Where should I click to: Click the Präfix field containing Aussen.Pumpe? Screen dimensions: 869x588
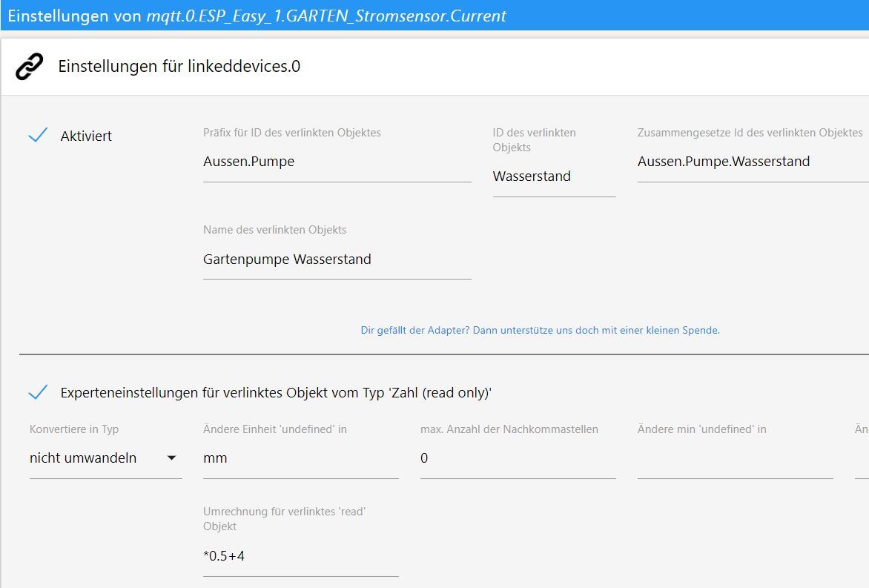[x=337, y=162]
